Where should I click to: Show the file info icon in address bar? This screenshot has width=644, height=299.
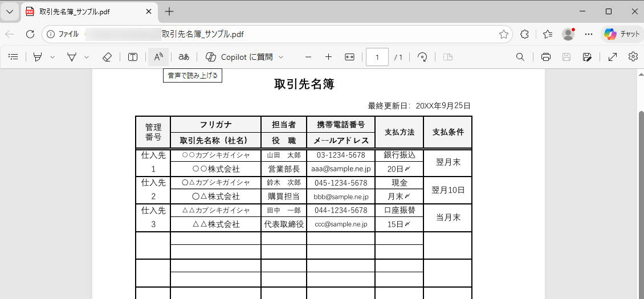(51, 34)
